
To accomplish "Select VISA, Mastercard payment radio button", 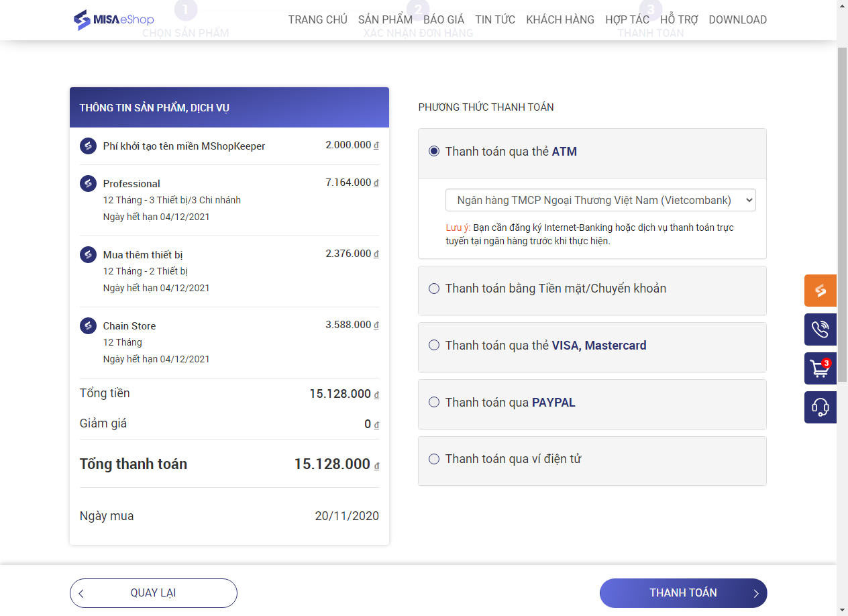I will [434, 346].
